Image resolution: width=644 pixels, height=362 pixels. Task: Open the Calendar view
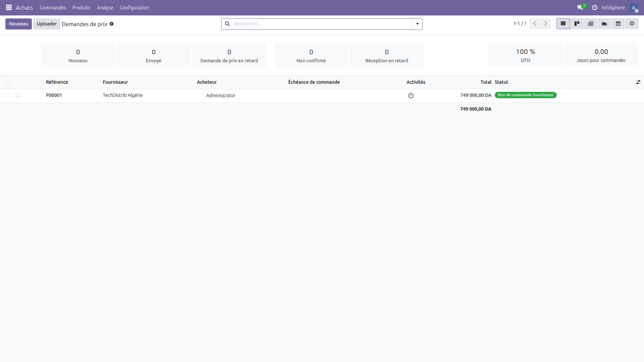618,23
